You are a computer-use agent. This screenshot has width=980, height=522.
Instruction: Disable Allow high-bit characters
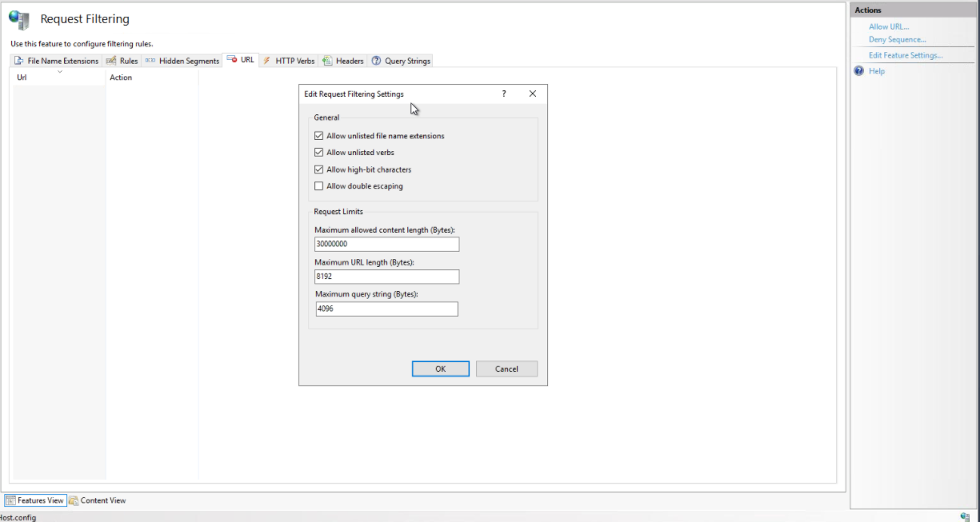319,169
